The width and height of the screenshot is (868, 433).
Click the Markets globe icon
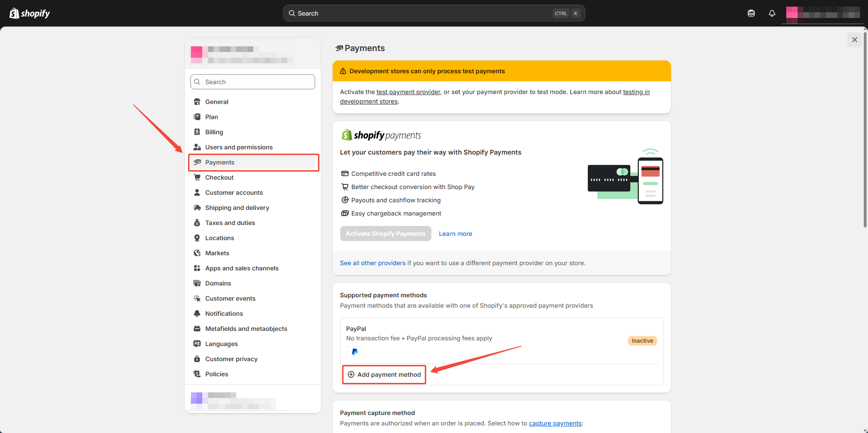coord(197,253)
